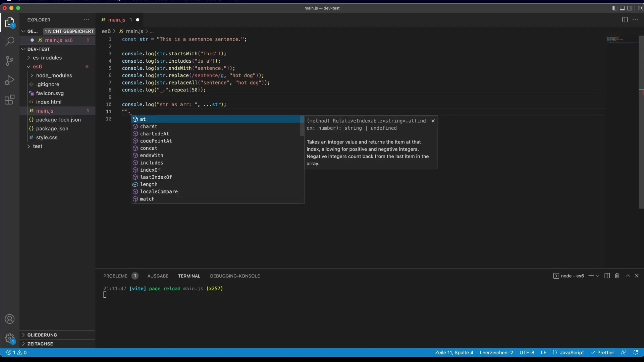Maximize the panel with up chevron

[628, 276]
